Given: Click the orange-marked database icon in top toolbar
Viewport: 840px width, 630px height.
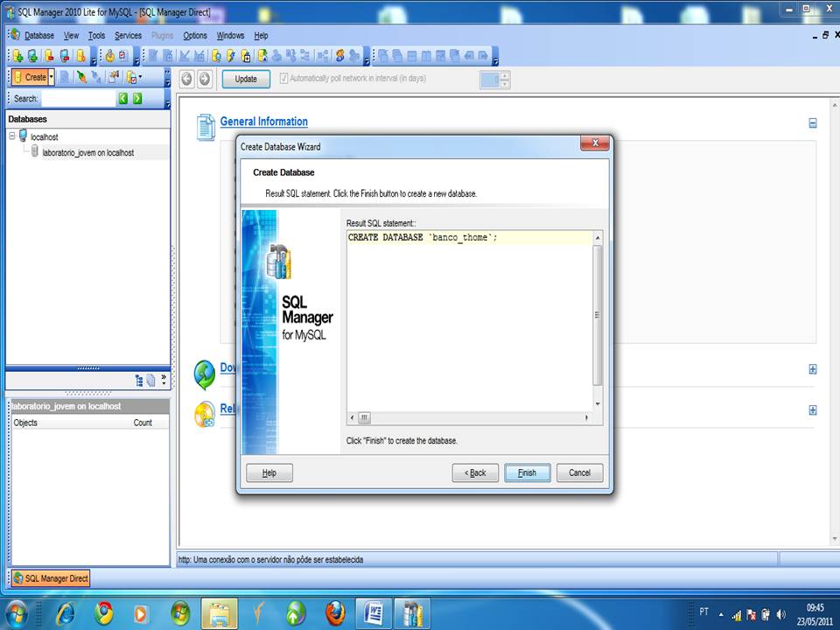Looking at the screenshot, I should coord(80,56).
